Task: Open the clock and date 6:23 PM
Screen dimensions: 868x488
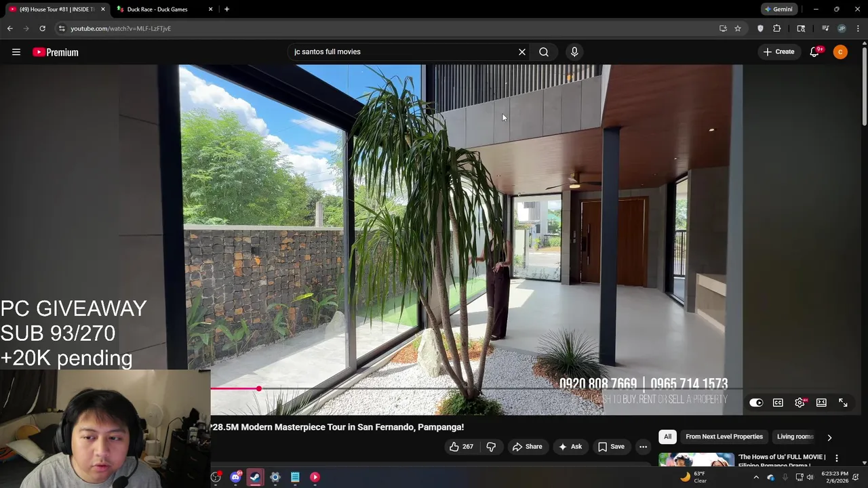Action: pyautogui.click(x=834, y=477)
